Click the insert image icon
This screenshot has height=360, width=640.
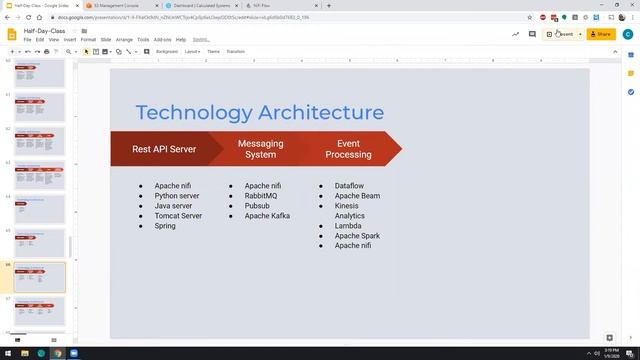point(105,52)
